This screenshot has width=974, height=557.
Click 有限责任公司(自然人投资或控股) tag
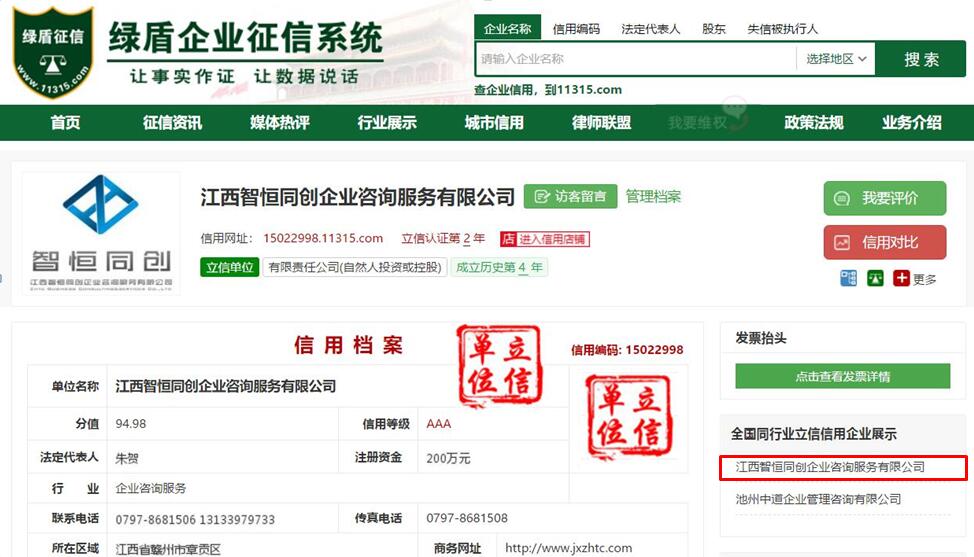(x=355, y=267)
